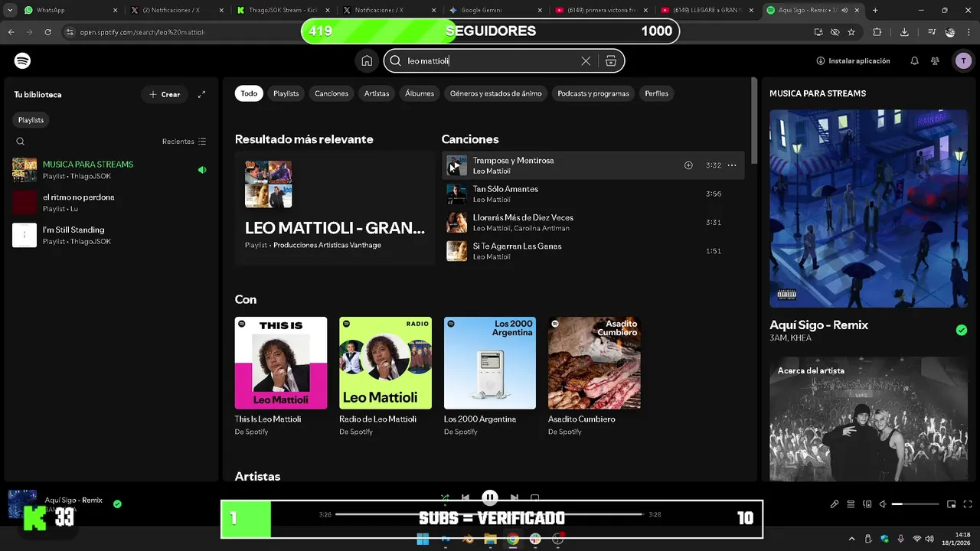Select the Álbumes filter
Screen dimensions: 980x551
pos(420,93)
